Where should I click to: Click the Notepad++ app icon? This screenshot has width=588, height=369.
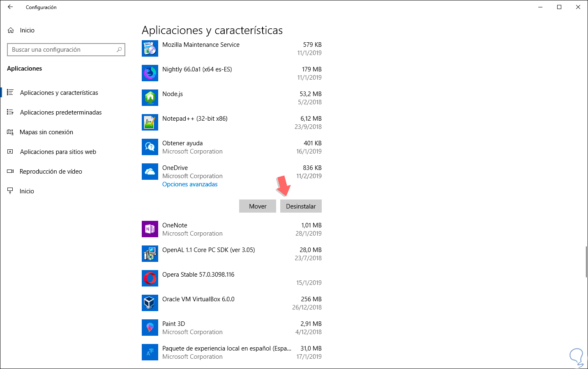(150, 122)
